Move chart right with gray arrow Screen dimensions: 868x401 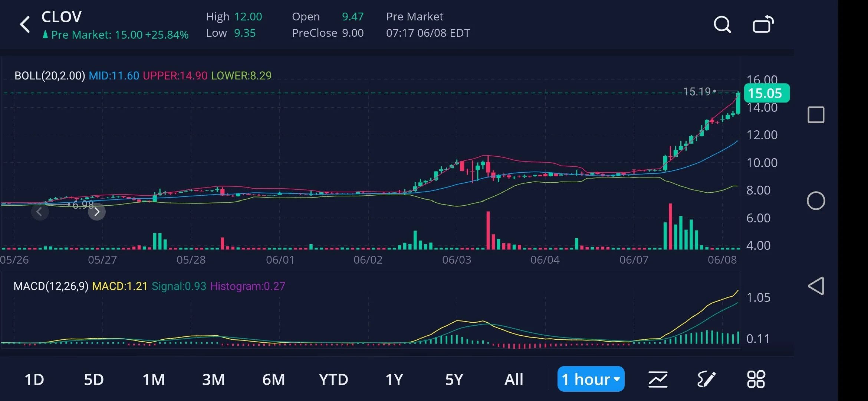click(x=97, y=212)
